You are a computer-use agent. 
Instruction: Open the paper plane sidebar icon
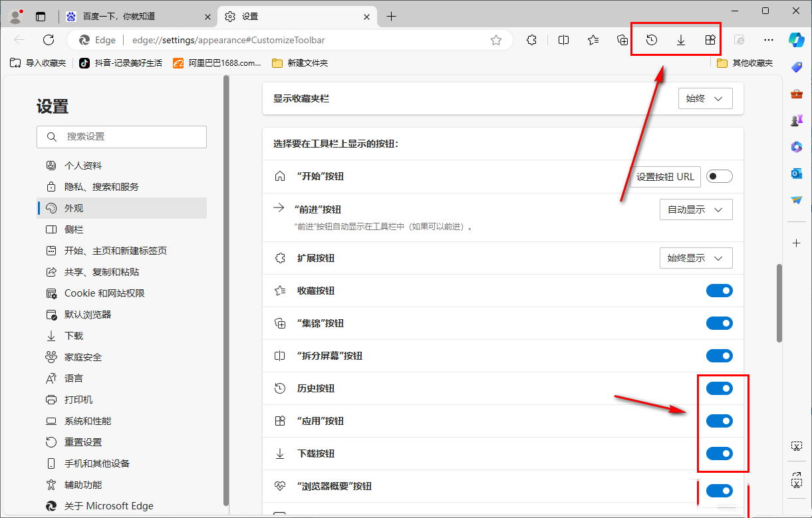tap(797, 200)
